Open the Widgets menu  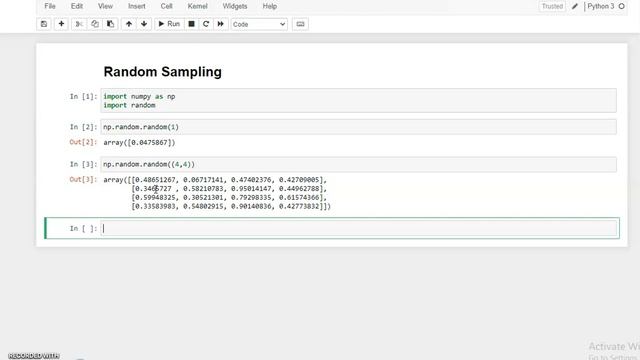[235, 6]
